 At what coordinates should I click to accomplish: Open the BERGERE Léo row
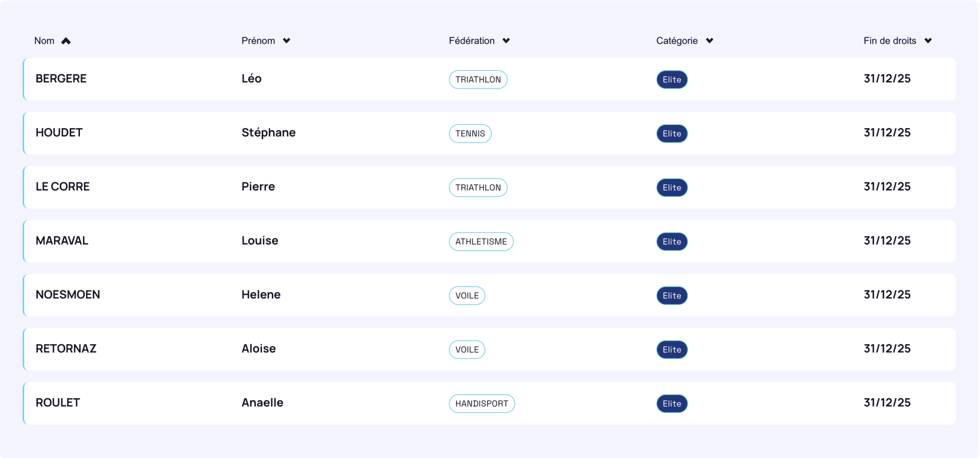tap(490, 79)
